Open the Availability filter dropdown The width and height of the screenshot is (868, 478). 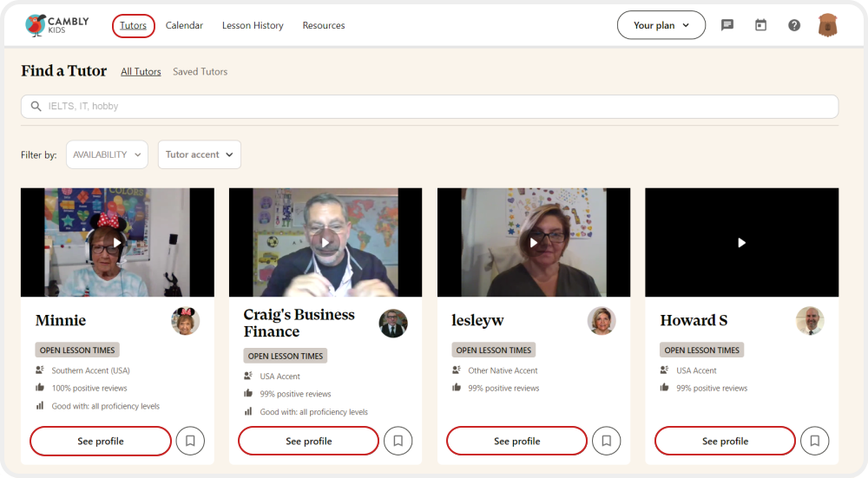[107, 154]
